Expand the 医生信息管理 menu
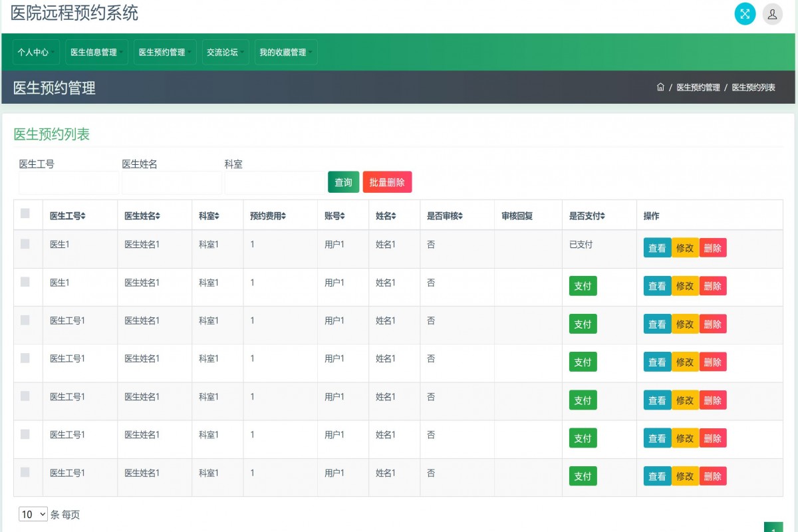Viewport: 798px width, 532px height. [x=96, y=52]
